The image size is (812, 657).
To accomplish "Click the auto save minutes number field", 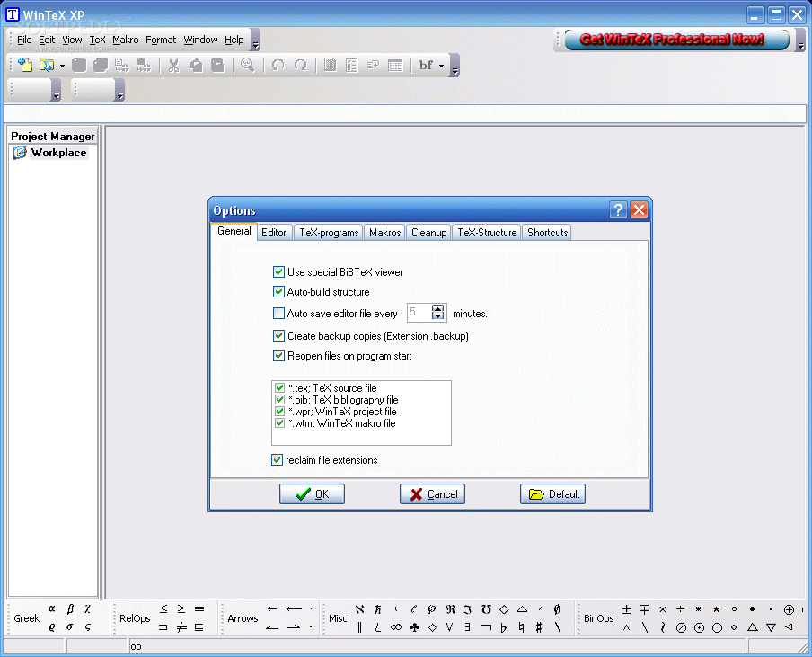I will [419, 313].
